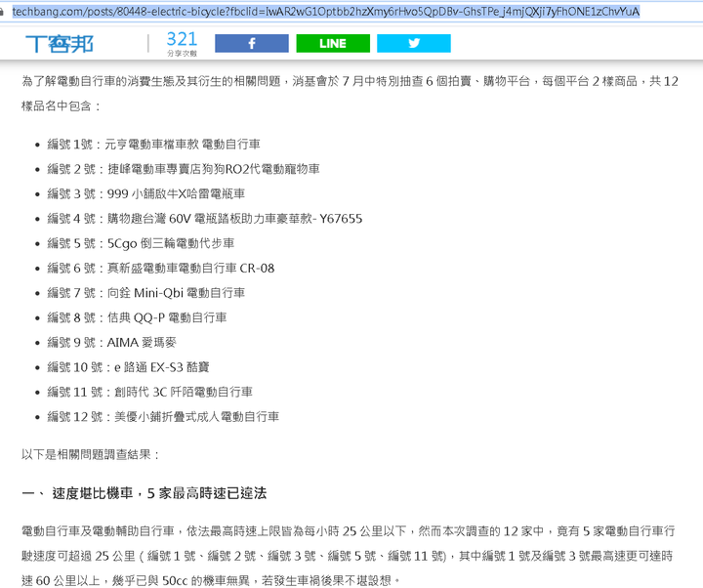
Task: Share the article on Twitter
Action: click(414, 44)
